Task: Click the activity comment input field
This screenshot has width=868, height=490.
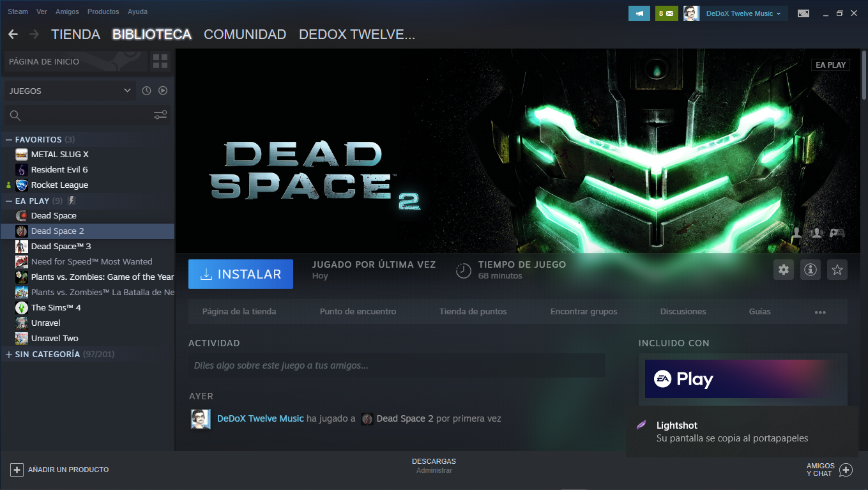Action: [x=397, y=365]
